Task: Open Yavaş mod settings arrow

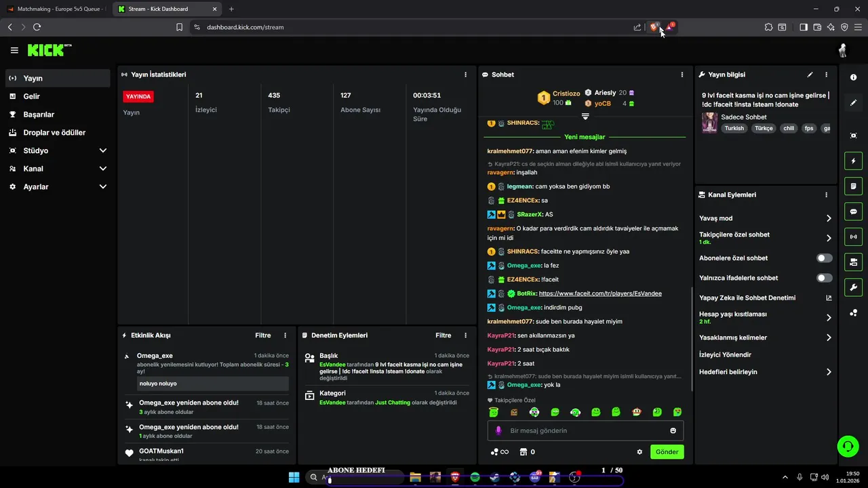Action: [829, 218]
